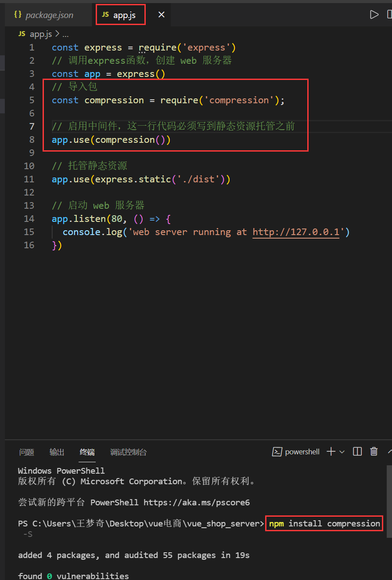Kill the terminal with the trash icon

[374, 452]
